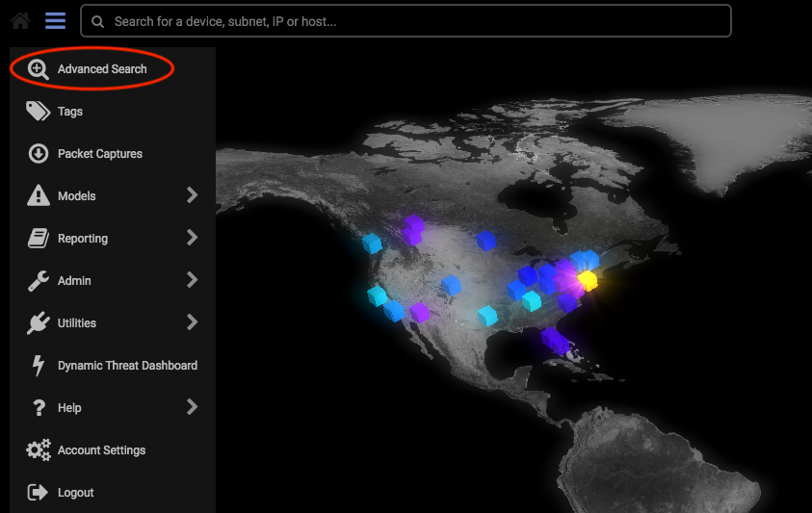Image resolution: width=812 pixels, height=513 pixels.
Task: Focus the device search field
Action: click(406, 21)
